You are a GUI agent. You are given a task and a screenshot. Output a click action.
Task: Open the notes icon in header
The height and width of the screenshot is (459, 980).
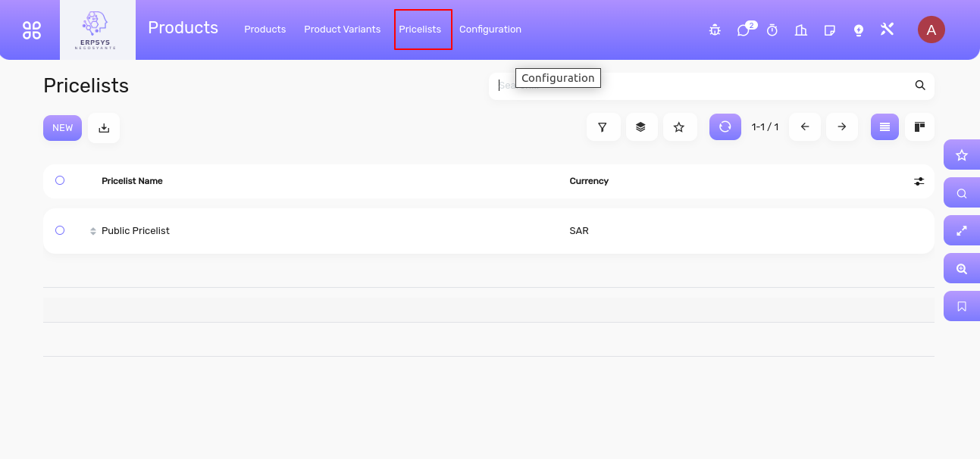click(830, 30)
